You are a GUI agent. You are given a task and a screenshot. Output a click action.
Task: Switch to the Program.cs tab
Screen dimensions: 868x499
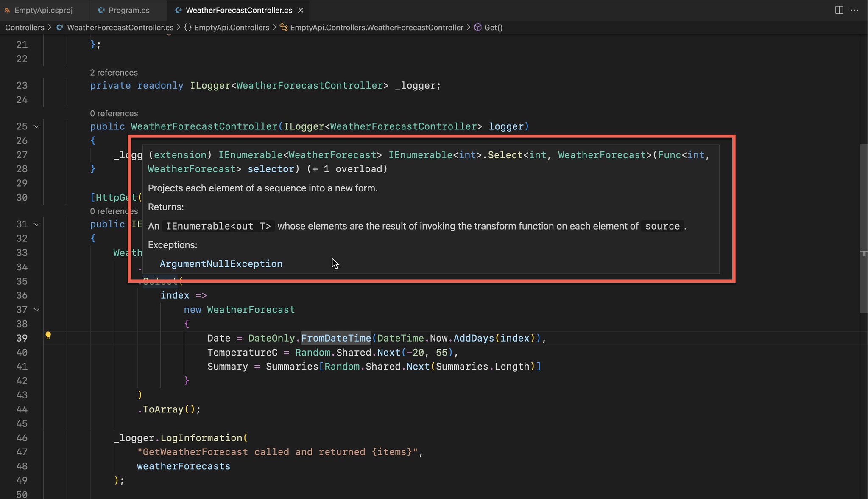click(x=128, y=10)
